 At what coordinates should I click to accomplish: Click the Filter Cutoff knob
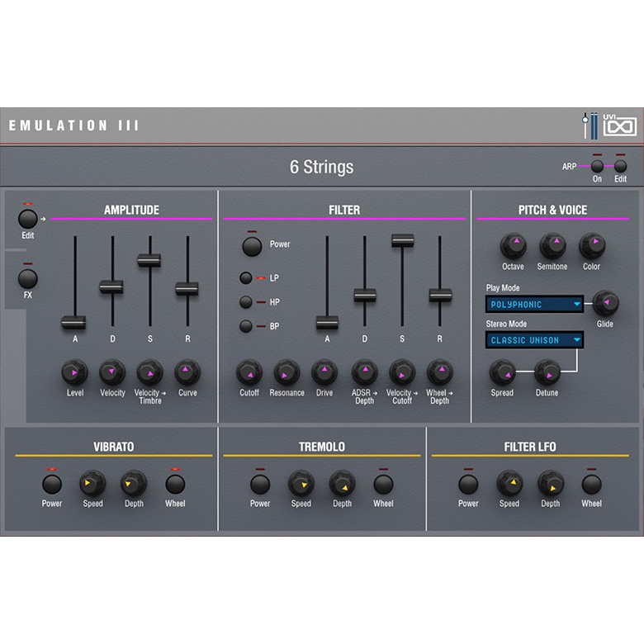click(249, 372)
